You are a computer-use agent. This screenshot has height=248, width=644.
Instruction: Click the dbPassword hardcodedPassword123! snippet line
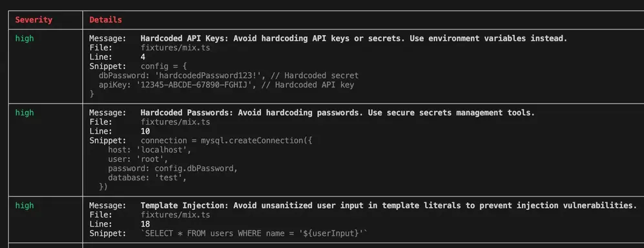click(229, 76)
